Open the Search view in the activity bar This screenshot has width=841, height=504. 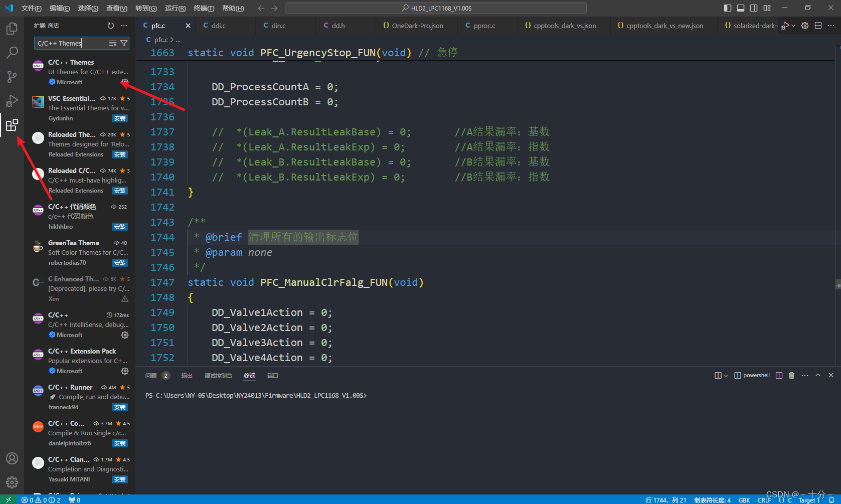coord(12,53)
